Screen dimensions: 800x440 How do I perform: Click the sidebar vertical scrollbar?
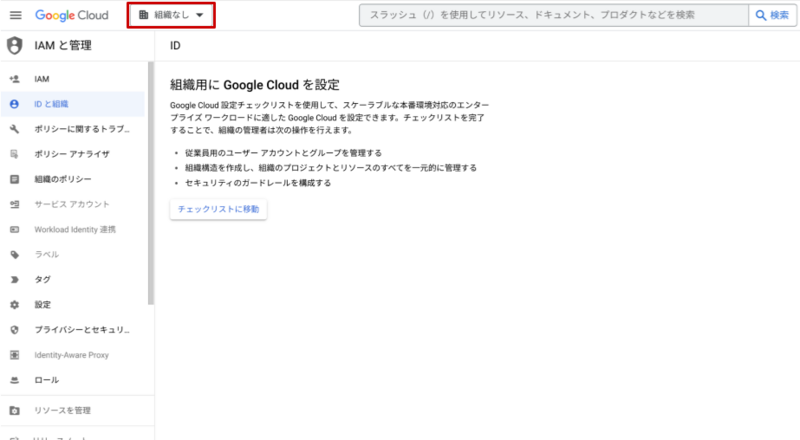pyautogui.click(x=151, y=184)
